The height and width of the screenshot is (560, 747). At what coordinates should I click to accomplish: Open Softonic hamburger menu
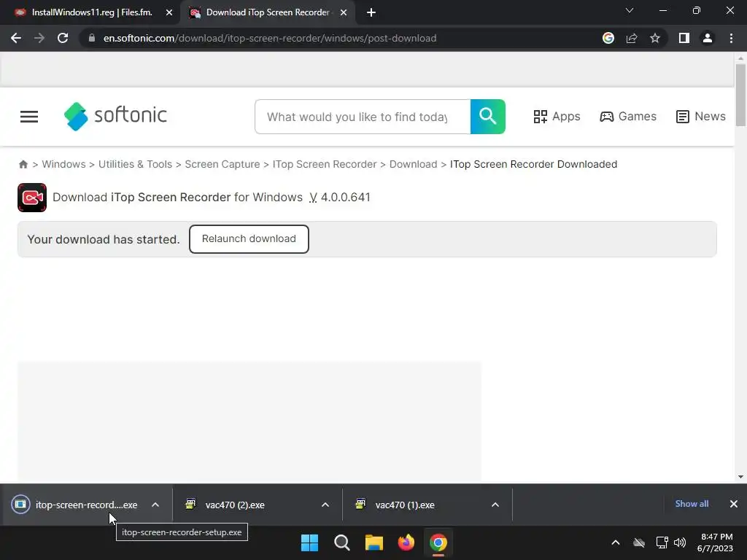[29, 117]
